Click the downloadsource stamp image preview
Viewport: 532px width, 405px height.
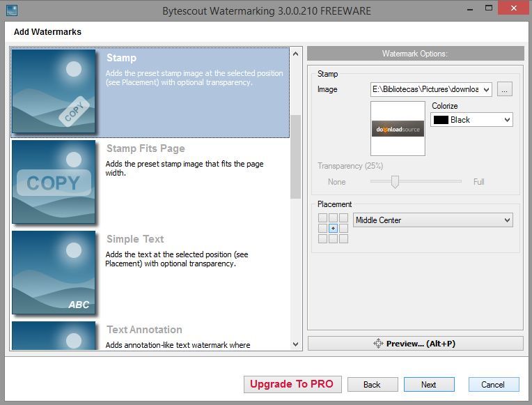398,128
